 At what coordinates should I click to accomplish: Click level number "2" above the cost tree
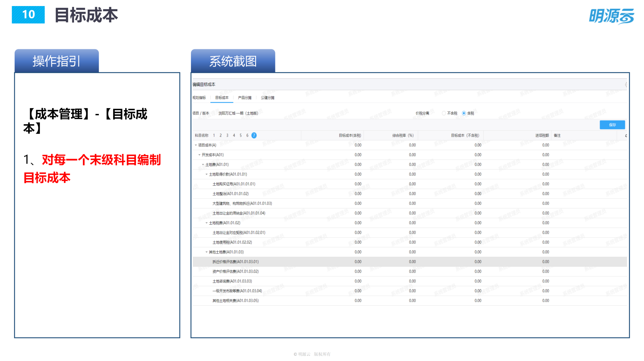[221, 135]
